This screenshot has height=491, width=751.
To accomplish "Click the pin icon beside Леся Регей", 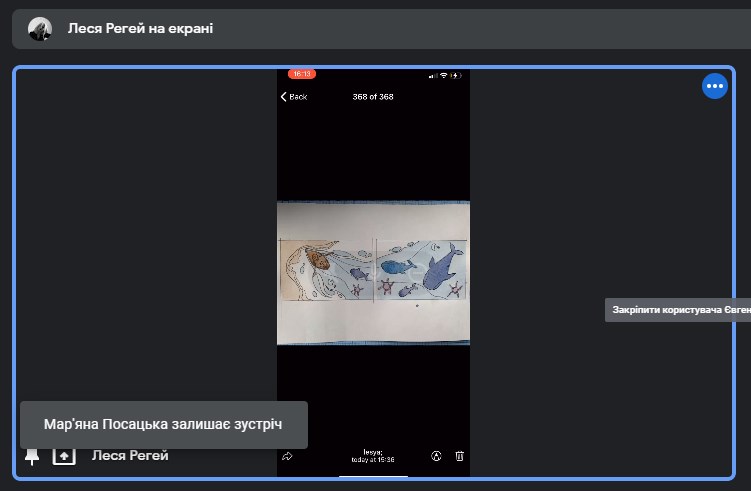I will tap(32, 457).
